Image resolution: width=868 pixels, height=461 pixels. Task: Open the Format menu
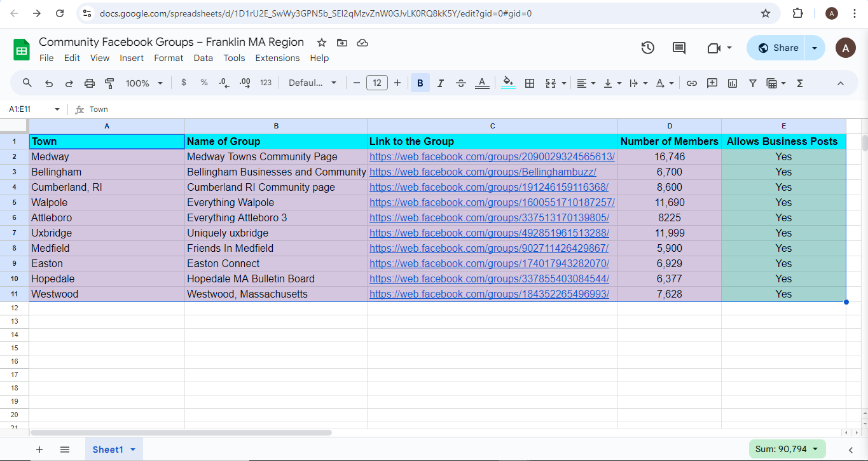click(169, 58)
